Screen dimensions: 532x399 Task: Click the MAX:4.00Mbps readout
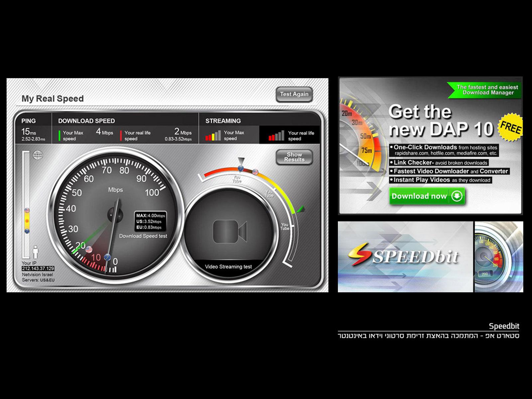point(151,215)
